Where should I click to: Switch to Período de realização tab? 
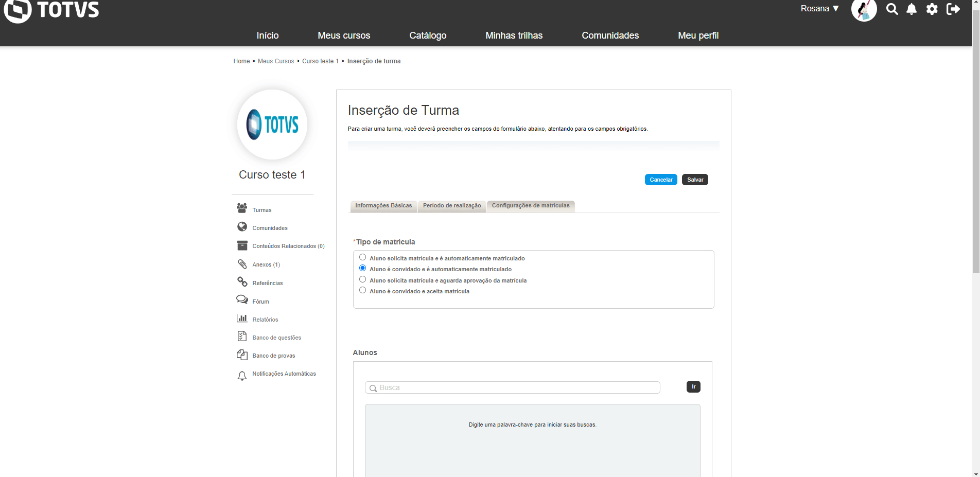452,206
